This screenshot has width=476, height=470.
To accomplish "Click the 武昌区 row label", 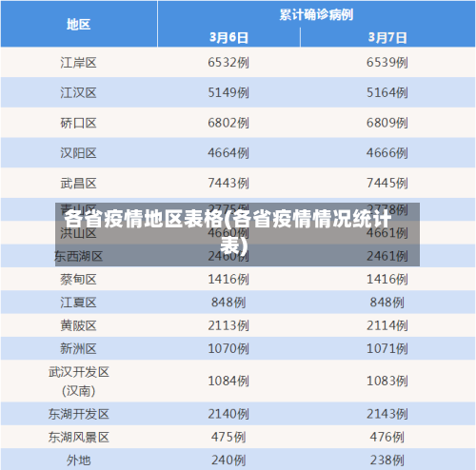I will (x=78, y=183).
